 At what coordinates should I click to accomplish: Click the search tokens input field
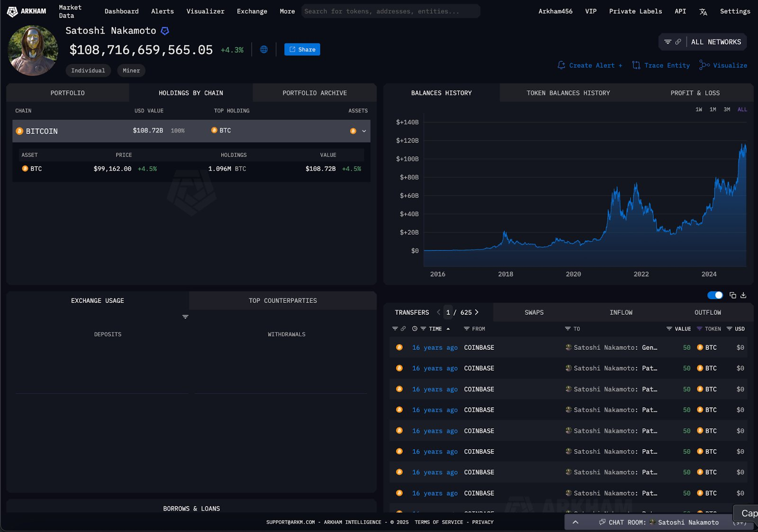pos(390,11)
